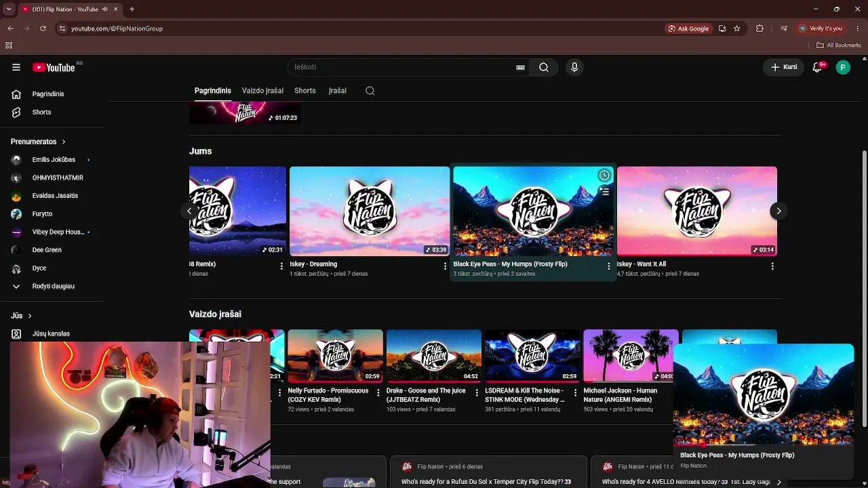
Task: Switch to the Įrašai tab
Action: pos(338,91)
